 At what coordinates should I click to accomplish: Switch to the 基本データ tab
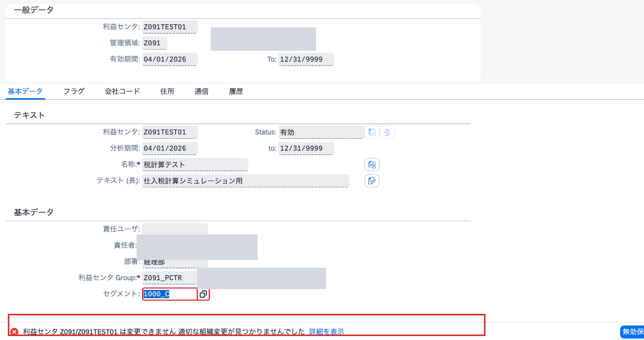tap(25, 91)
